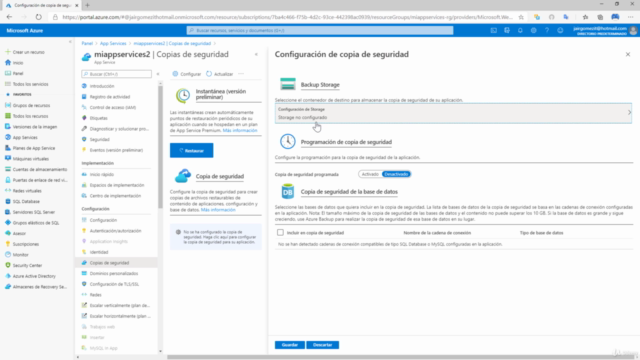
Task: Open Todos los servicios in the sidebar
Action: [x=30, y=84]
